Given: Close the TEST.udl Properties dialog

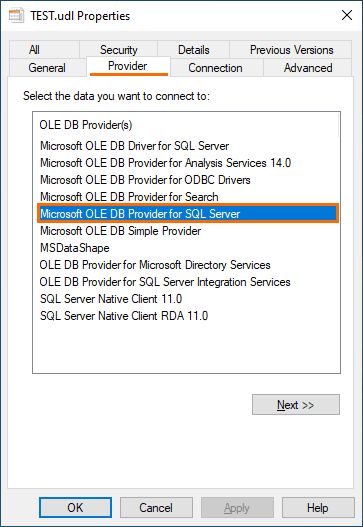Looking at the screenshot, I should tap(347, 15).
